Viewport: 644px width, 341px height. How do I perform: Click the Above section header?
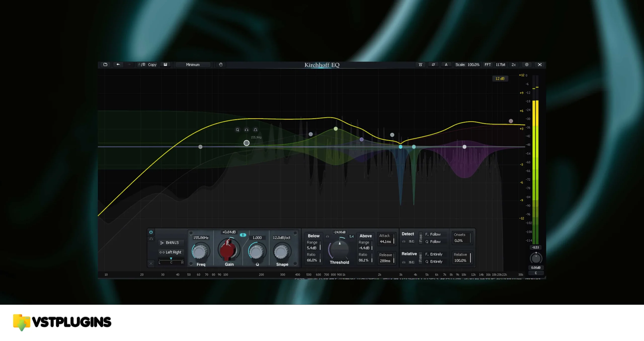pos(366,236)
